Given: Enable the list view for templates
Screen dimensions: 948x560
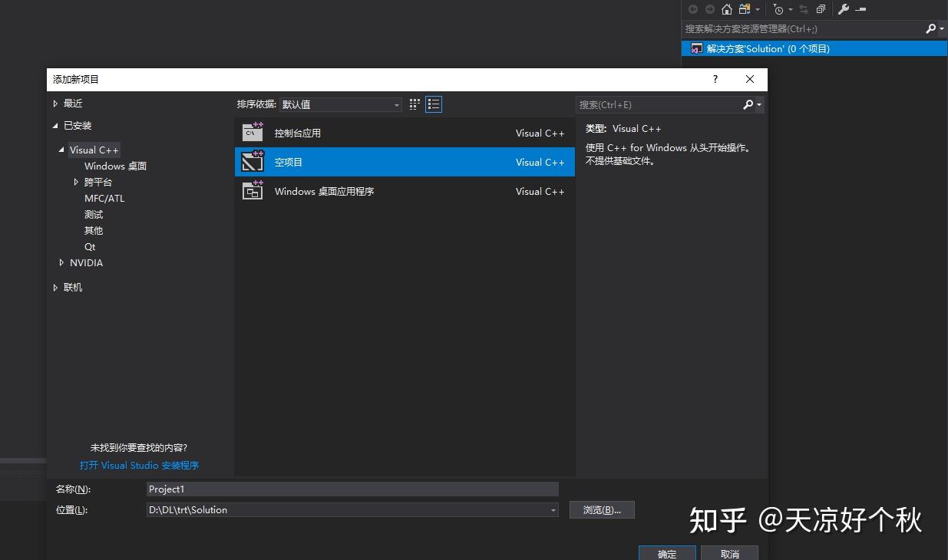Looking at the screenshot, I should coord(434,104).
